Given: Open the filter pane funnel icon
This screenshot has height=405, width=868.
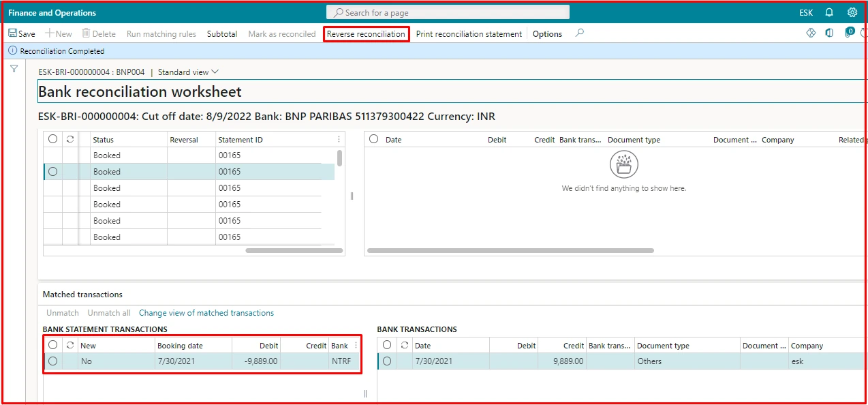Looking at the screenshot, I should point(14,68).
